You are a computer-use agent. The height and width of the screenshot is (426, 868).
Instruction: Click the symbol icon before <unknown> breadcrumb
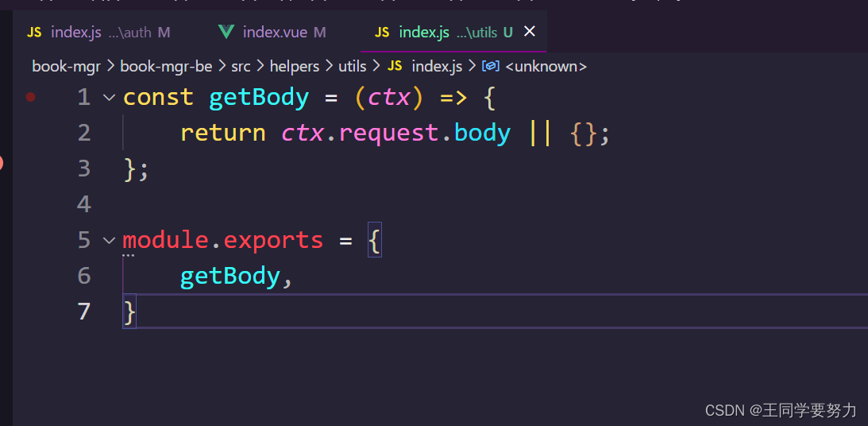pyautogui.click(x=491, y=67)
